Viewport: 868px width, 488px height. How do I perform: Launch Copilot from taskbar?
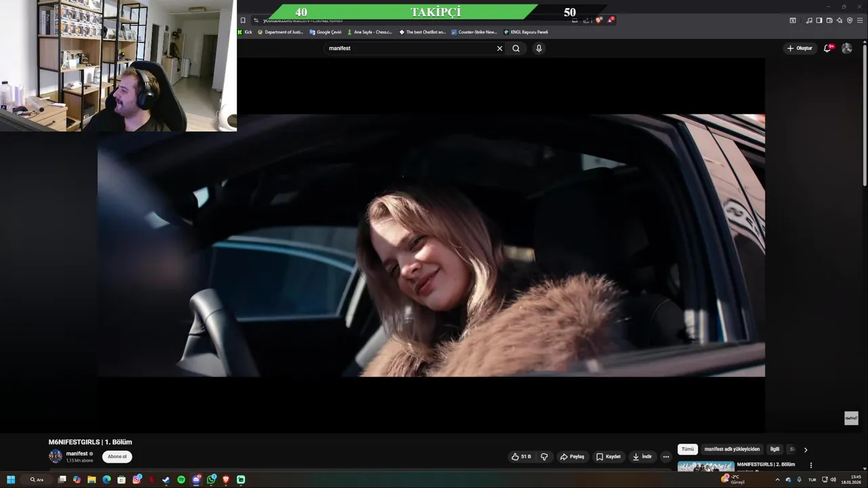[77, 480]
